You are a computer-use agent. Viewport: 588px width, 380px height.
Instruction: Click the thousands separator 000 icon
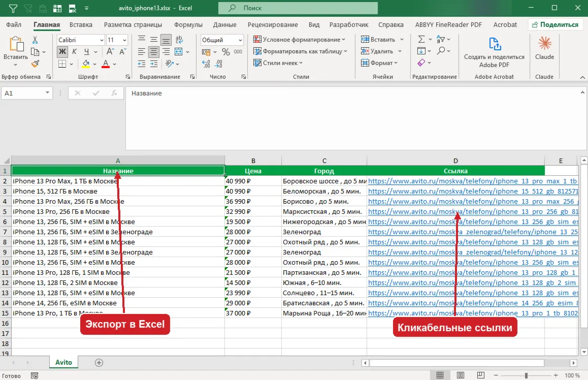[x=238, y=52]
